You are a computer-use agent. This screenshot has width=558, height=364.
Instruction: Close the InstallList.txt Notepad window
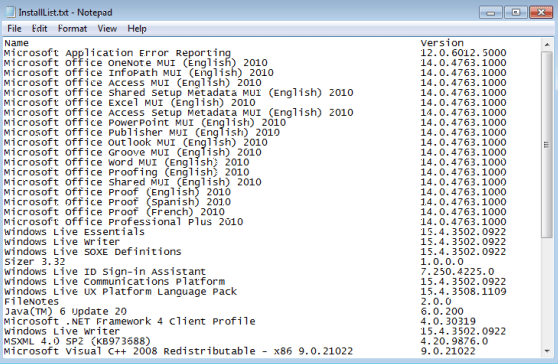pos(541,12)
